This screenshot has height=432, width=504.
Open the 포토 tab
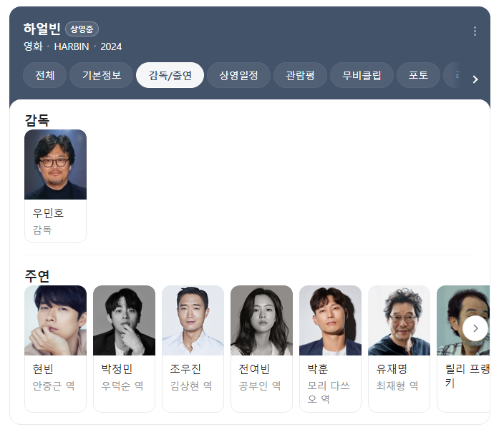[x=418, y=76]
